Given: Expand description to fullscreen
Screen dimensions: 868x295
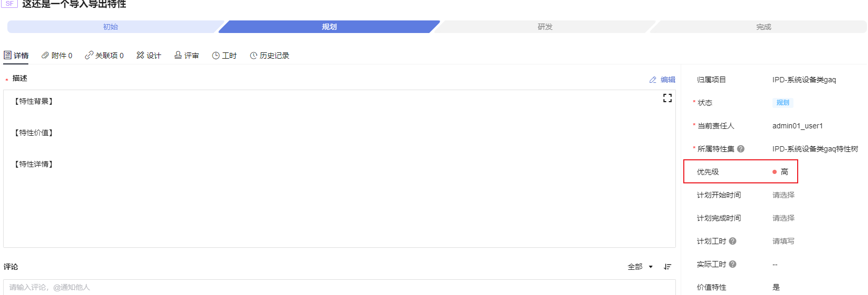Looking at the screenshot, I should (x=667, y=98).
